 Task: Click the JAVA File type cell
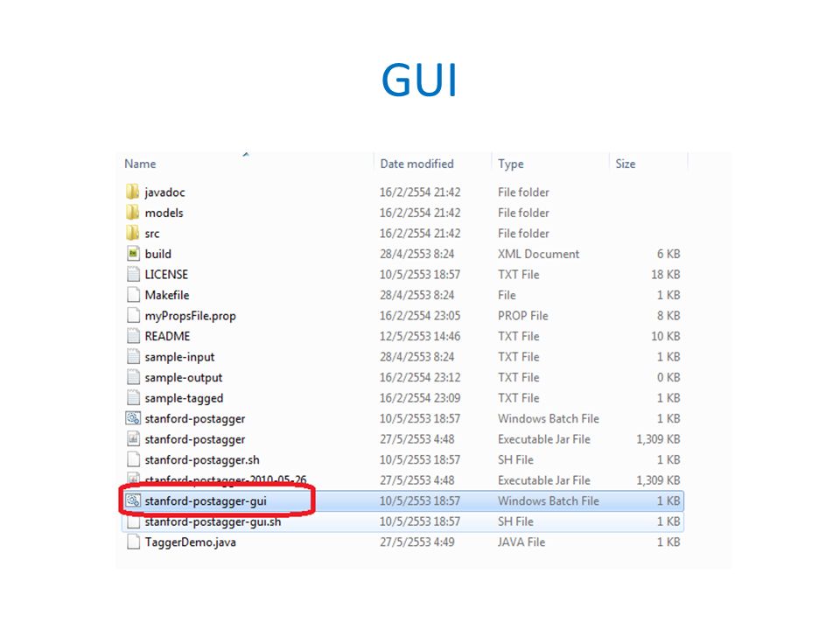point(521,542)
